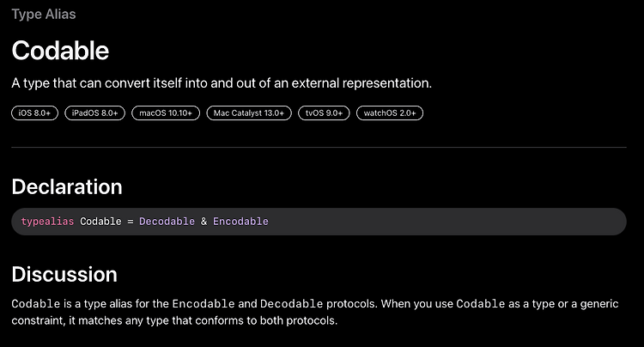Select the watchOS 2.0+ availability badge
644x347 pixels.
click(x=390, y=113)
